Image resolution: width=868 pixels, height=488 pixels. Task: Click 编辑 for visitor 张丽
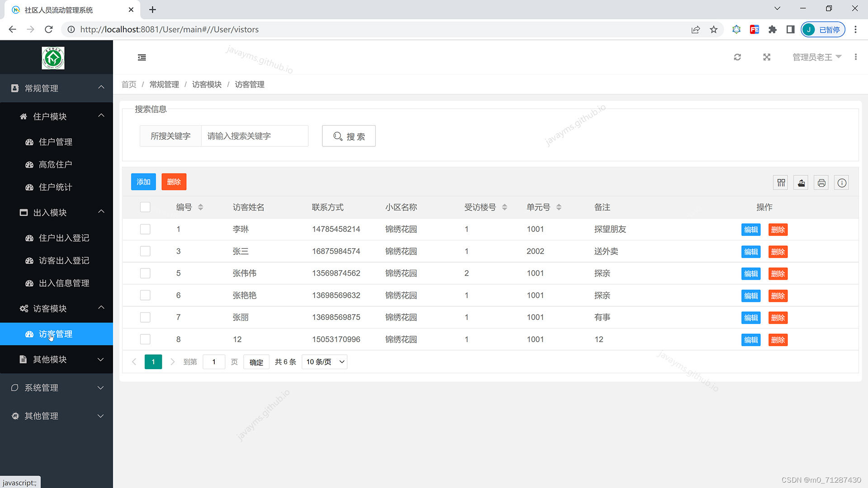click(750, 318)
